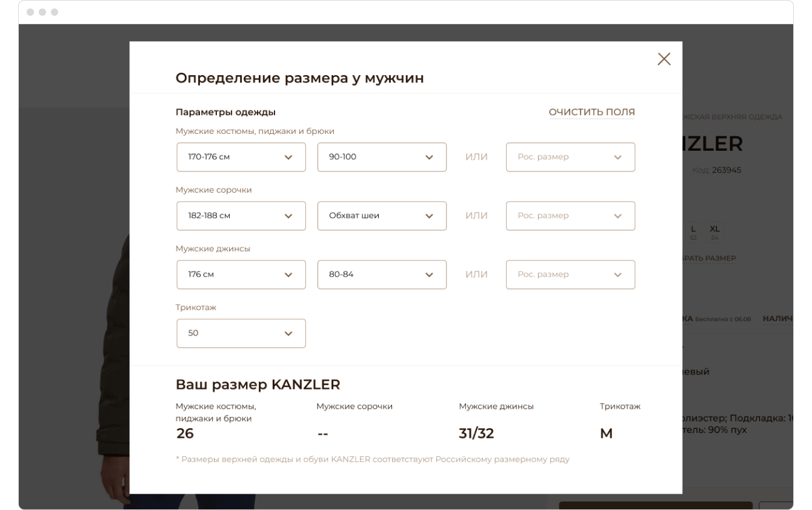Open the 176 см height dropdown for jeans
812x510 pixels.
(x=241, y=274)
